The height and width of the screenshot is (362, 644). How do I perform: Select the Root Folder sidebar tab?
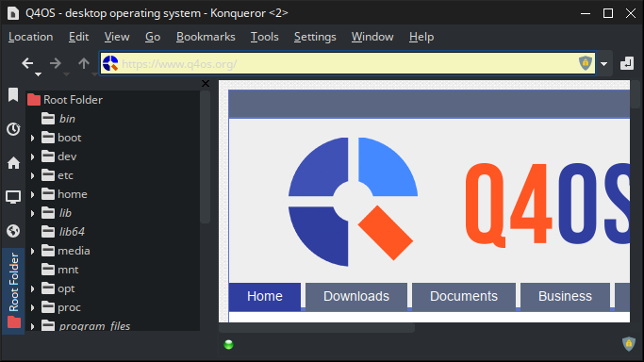coord(13,290)
